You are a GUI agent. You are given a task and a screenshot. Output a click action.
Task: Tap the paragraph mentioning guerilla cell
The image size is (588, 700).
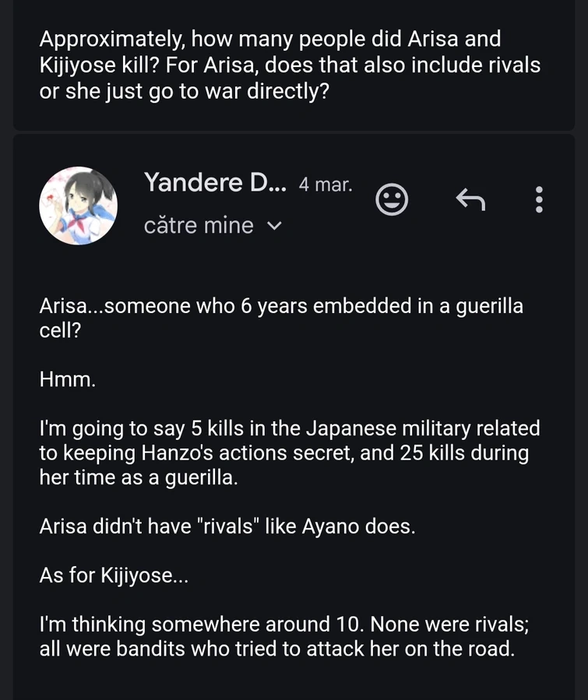[281, 318]
